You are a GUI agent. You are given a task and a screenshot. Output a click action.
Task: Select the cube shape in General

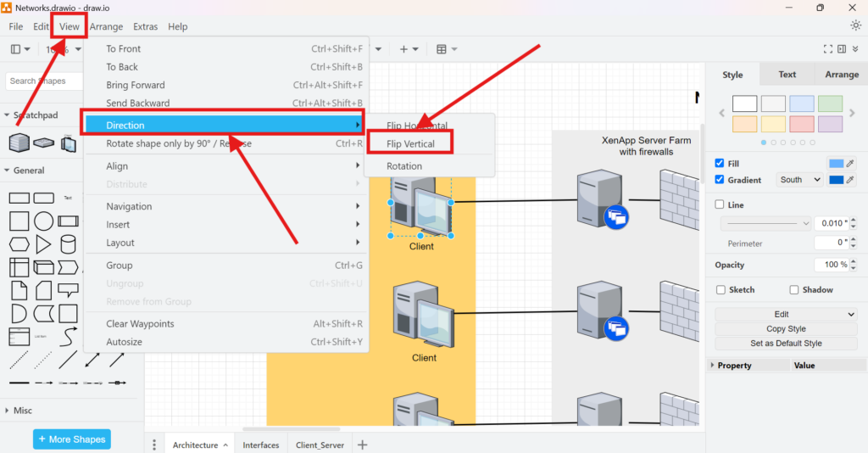point(44,267)
